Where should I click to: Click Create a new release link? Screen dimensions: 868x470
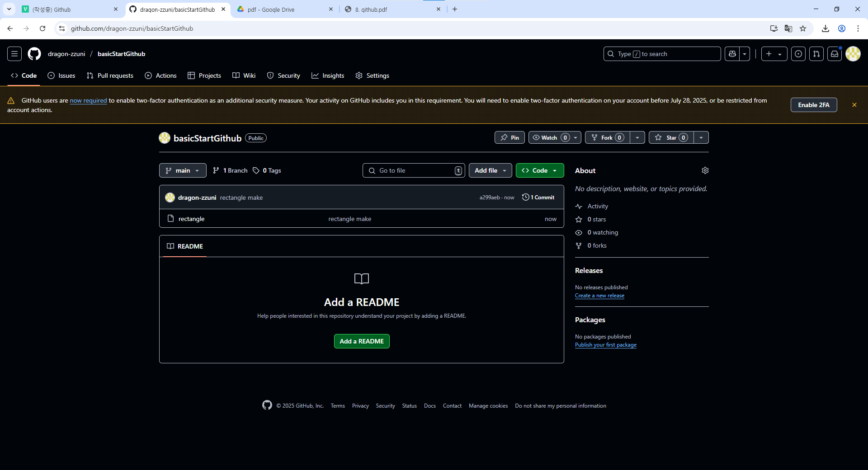click(x=599, y=296)
